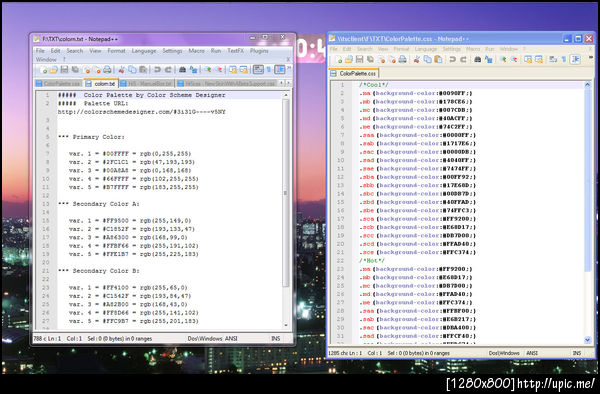The width and height of the screenshot is (600, 394).
Task: Click New file icon in colorn.txt window
Action: (x=43, y=70)
